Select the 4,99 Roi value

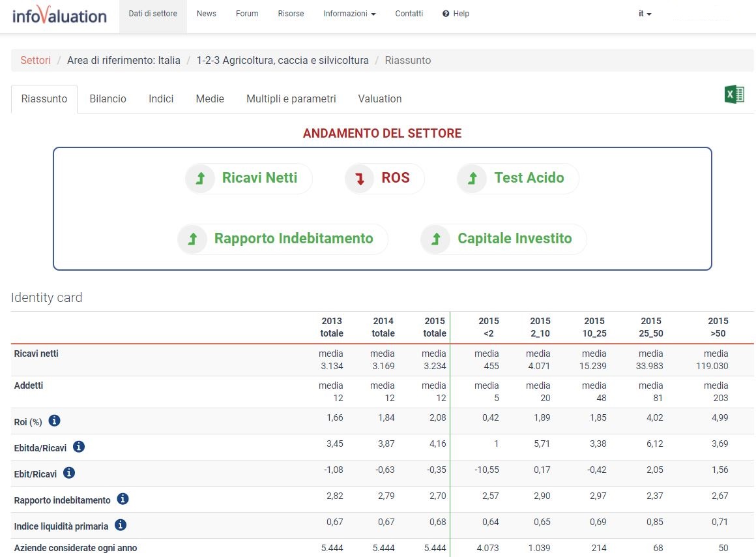click(x=720, y=417)
